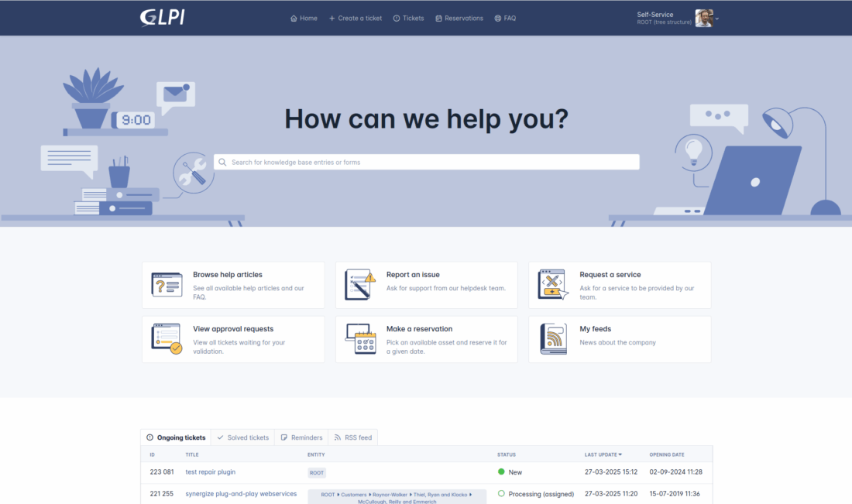Click ticket ID 223 081
The width and height of the screenshot is (852, 504).
(x=161, y=472)
